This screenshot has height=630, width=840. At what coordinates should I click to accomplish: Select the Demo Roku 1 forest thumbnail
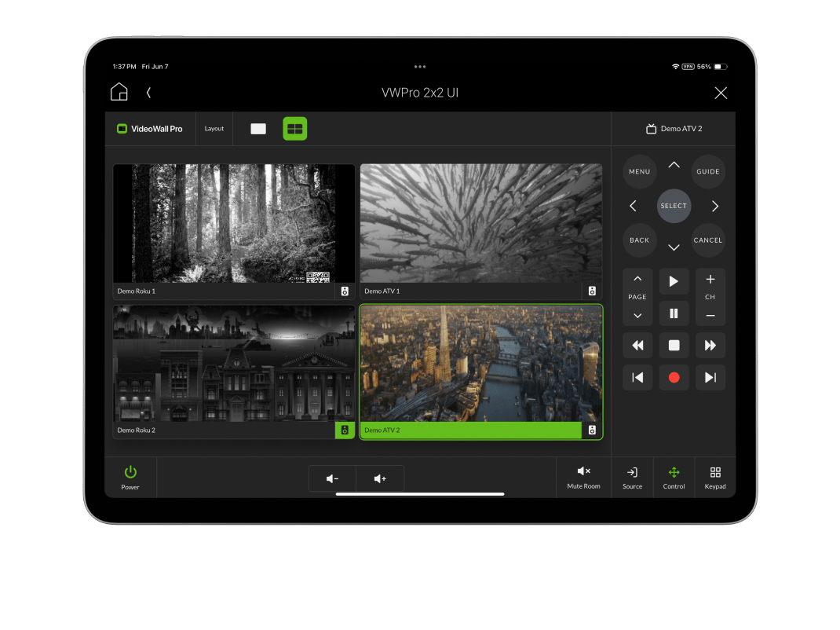(x=234, y=224)
